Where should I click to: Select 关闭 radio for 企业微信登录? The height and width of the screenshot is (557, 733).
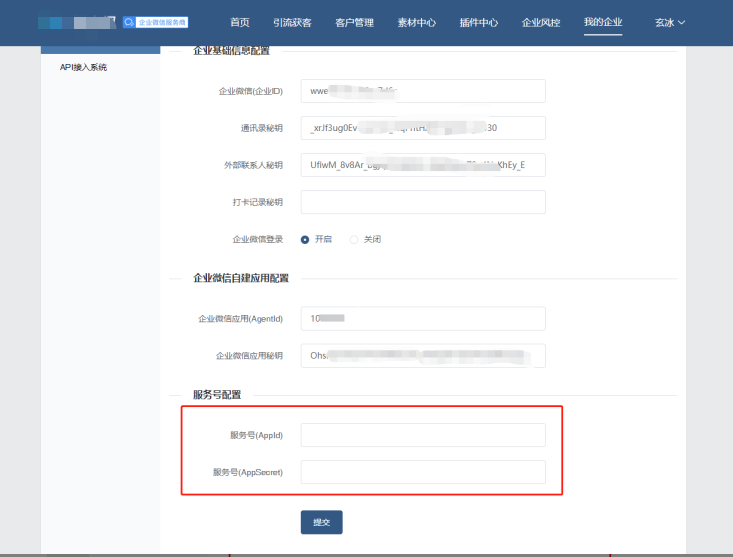click(354, 240)
